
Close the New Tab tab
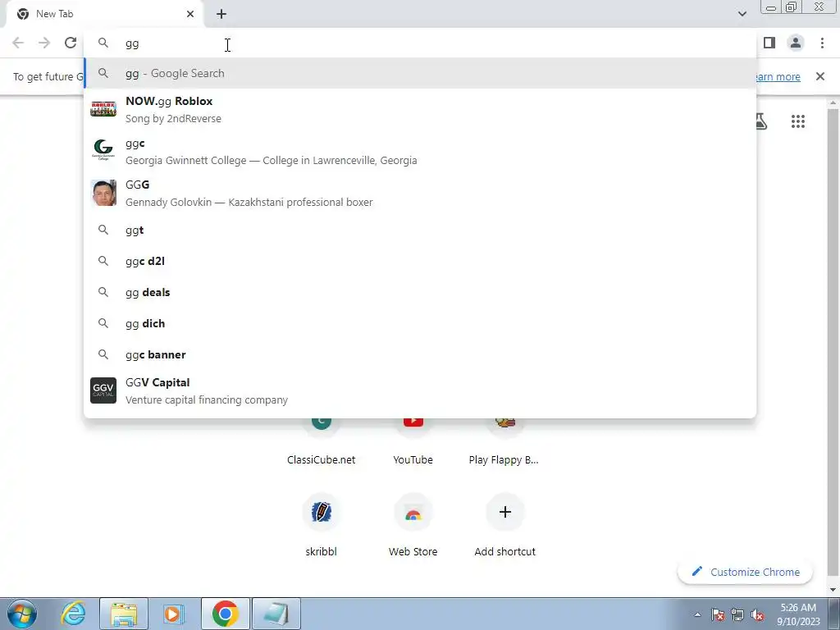tap(190, 14)
